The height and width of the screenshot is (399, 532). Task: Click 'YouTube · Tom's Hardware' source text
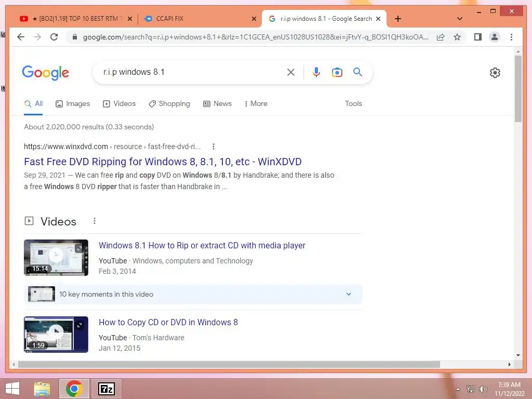click(141, 338)
